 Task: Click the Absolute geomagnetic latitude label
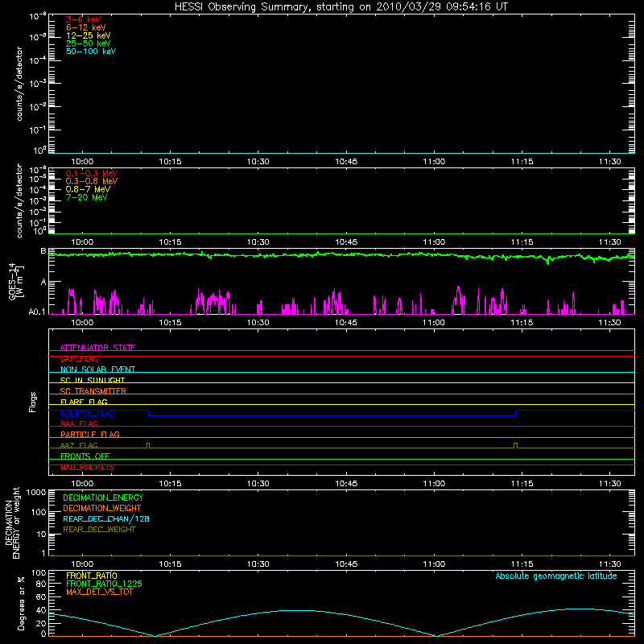pos(556,576)
